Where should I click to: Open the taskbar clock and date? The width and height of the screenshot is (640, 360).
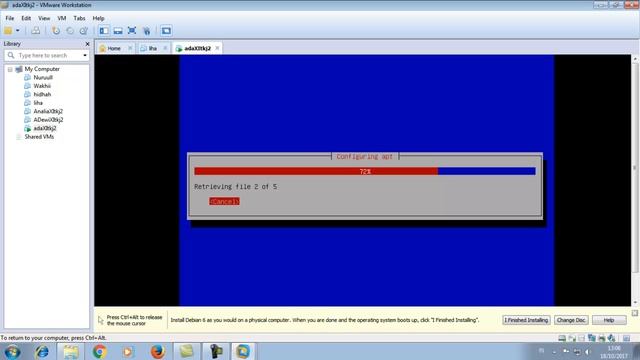[x=614, y=352]
